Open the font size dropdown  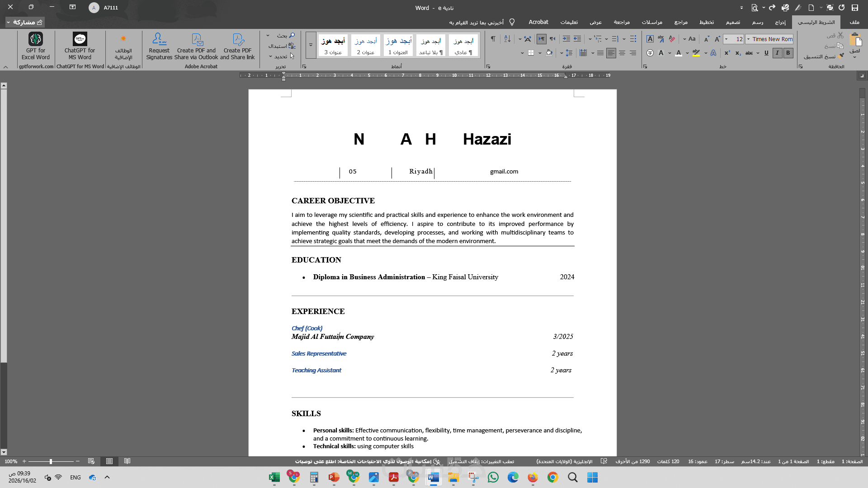click(x=726, y=39)
